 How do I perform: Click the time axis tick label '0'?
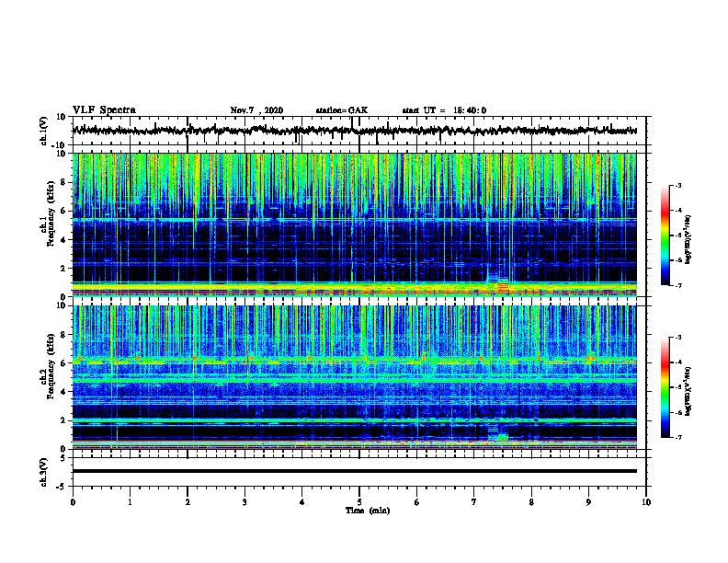tap(73, 502)
